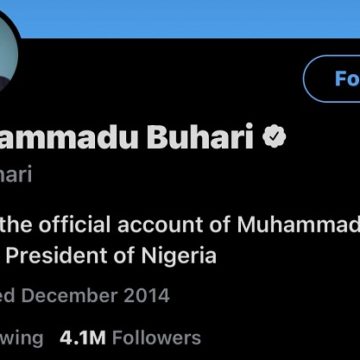Select the Muhammadu Buhari display name

pos(127,137)
